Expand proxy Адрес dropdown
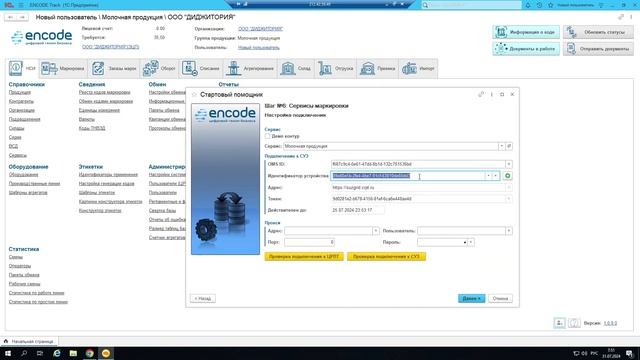Viewport: 640px width, 360px height. [x=376, y=231]
